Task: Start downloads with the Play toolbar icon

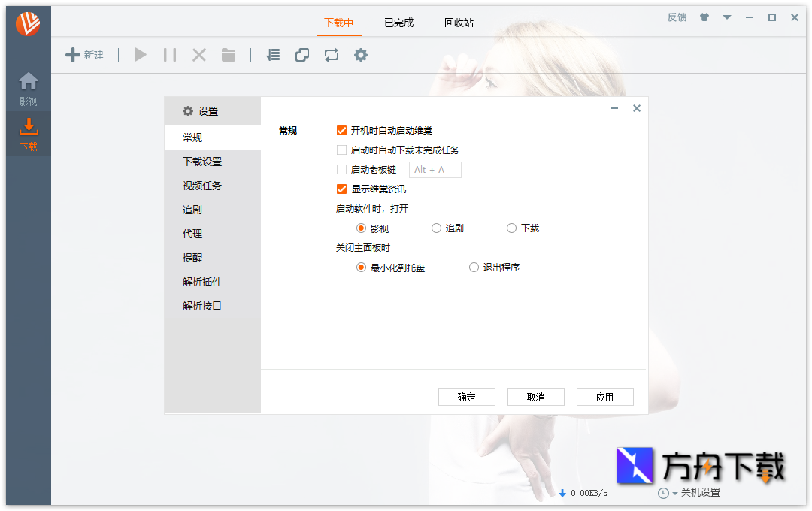Action: pos(140,54)
